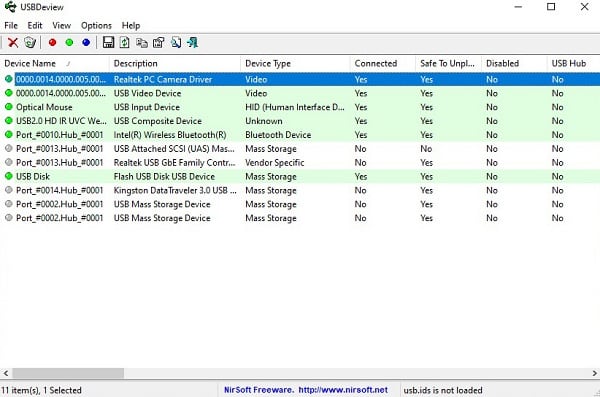
Task: Open the Help menu
Action: coord(131,26)
